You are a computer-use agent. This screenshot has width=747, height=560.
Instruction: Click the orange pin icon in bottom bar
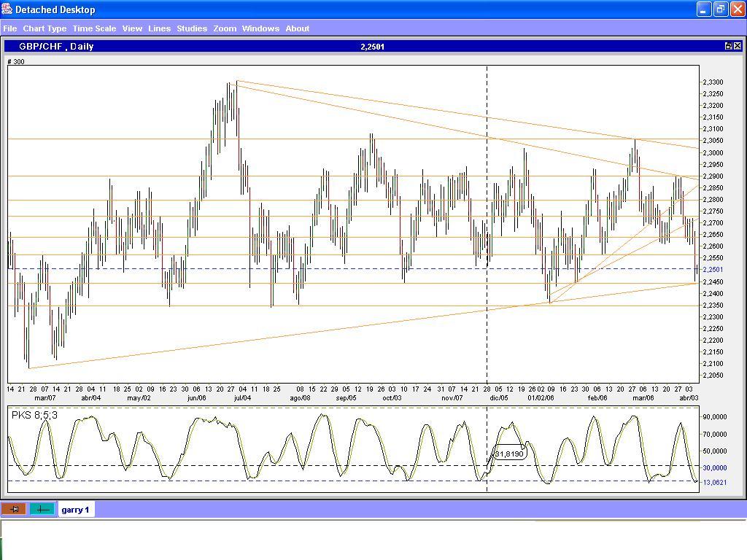tap(13, 509)
